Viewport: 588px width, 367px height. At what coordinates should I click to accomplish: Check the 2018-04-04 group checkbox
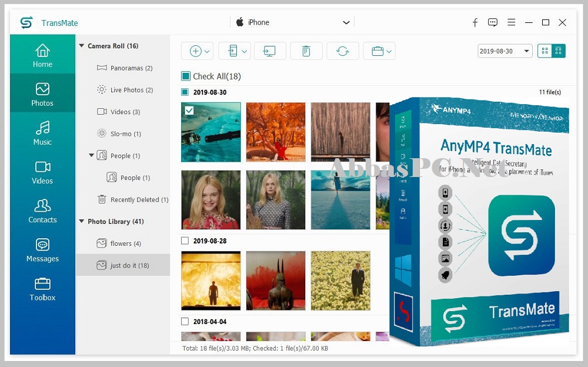point(185,322)
